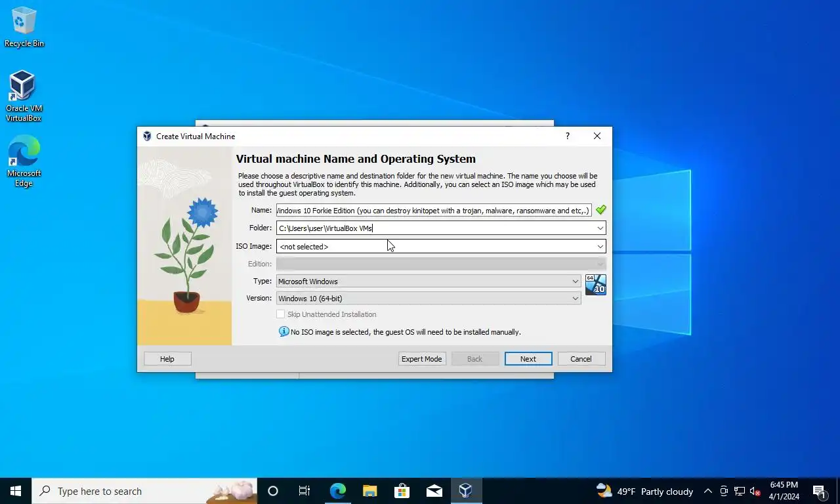The image size is (840, 504).
Task: Click the blue info icon near ISO message
Action: tap(283, 331)
